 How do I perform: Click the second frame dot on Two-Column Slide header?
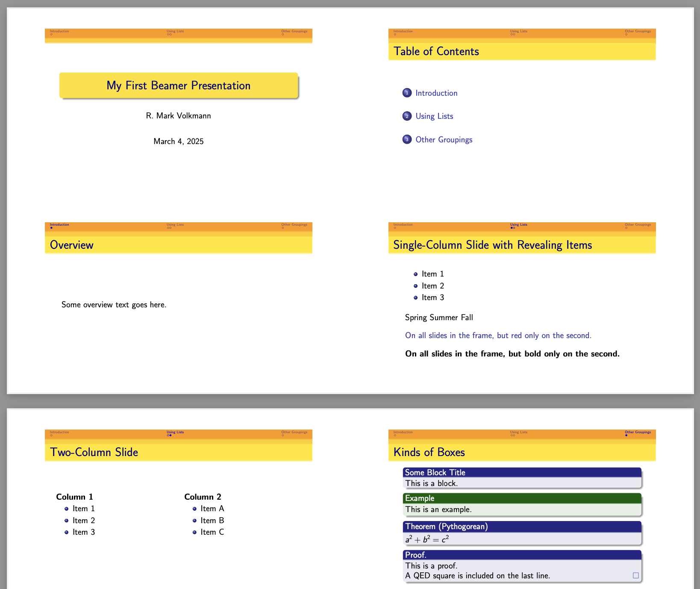click(170, 436)
